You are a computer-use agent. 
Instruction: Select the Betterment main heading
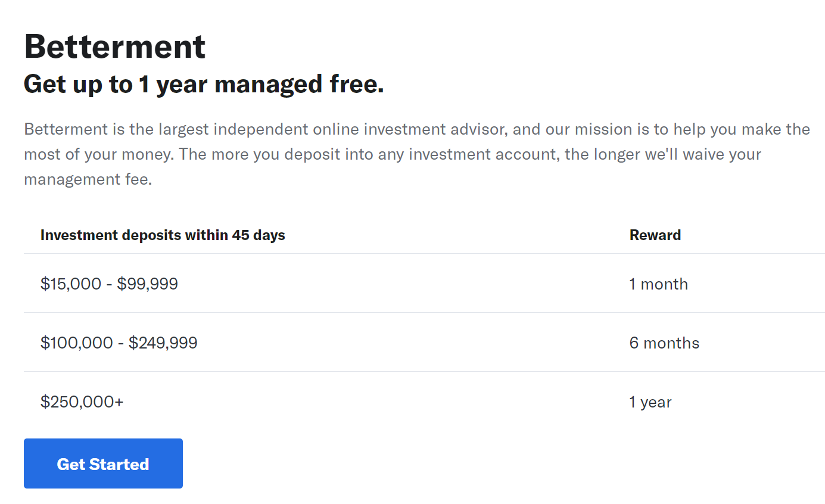115,46
